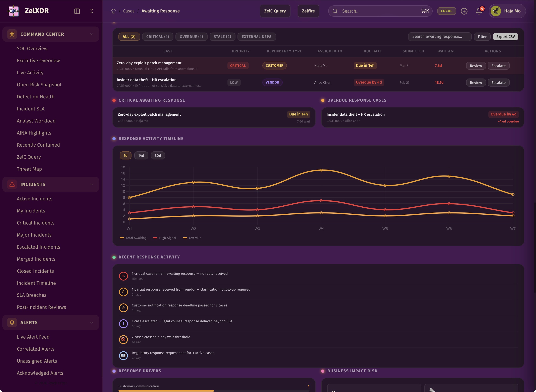This screenshot has width=536, height=392.
Task: Click the ZelXDR eye logo icon
Action: coord(13,11)
